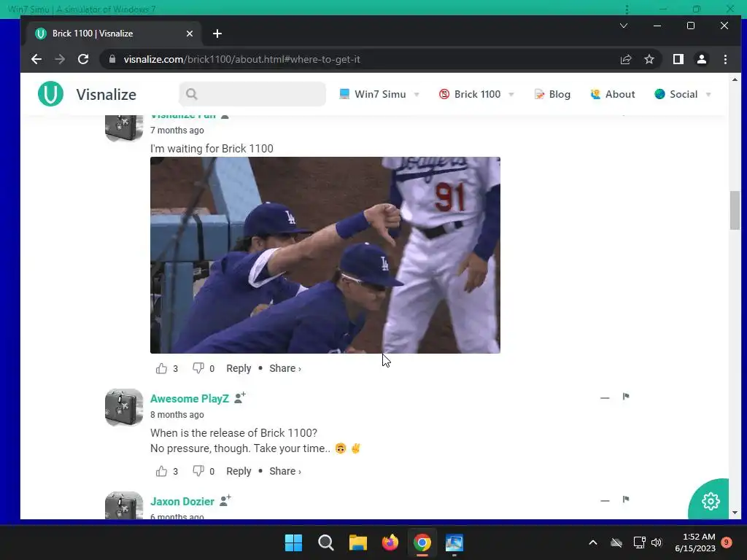Screen dimensions: 747x560
Task: Click the site search field
Action: (x=252, y=94)
